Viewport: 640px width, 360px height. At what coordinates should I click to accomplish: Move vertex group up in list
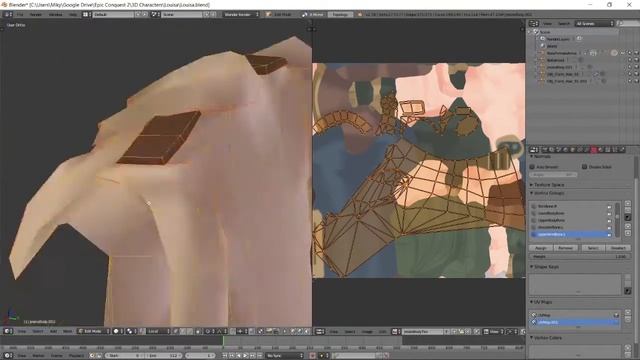(x=627, y=226)
